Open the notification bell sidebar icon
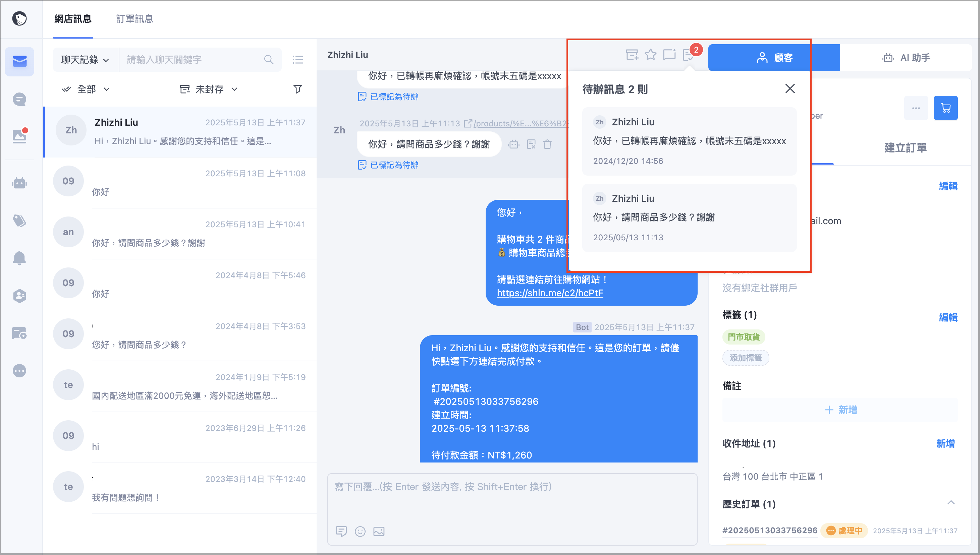The width and height of the screenshot is (980, 555). (19, 258)
